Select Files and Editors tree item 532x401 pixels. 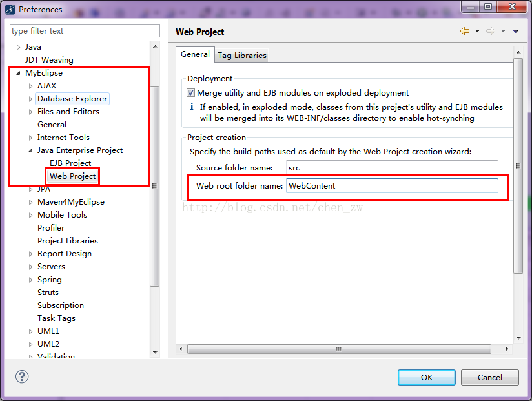68,112
